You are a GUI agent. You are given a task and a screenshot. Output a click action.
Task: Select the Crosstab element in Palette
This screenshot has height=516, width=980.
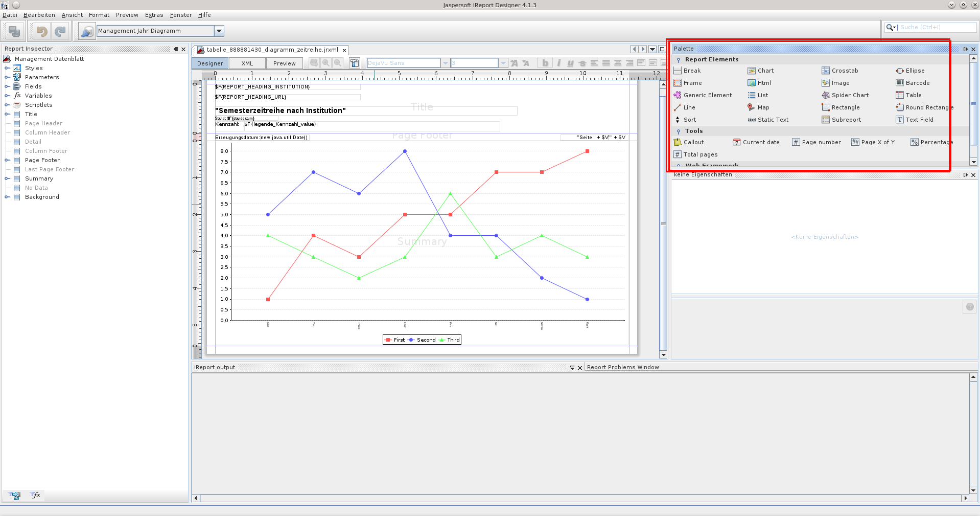click(x=840, y=71)
